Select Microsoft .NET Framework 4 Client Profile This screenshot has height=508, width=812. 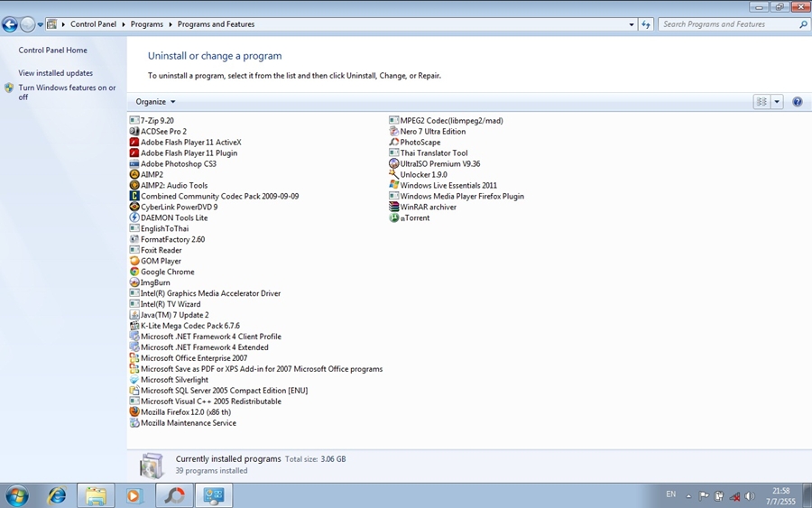click(206, 336)
